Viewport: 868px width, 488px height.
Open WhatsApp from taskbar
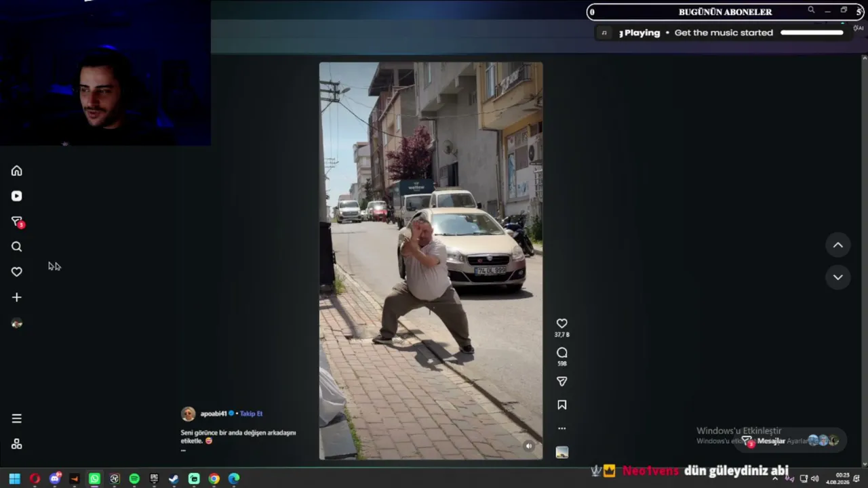pos(94,479)
